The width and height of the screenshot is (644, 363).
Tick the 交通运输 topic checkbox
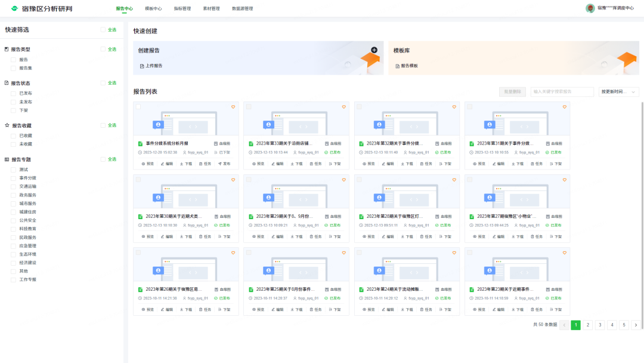click(x=14, y=186)
